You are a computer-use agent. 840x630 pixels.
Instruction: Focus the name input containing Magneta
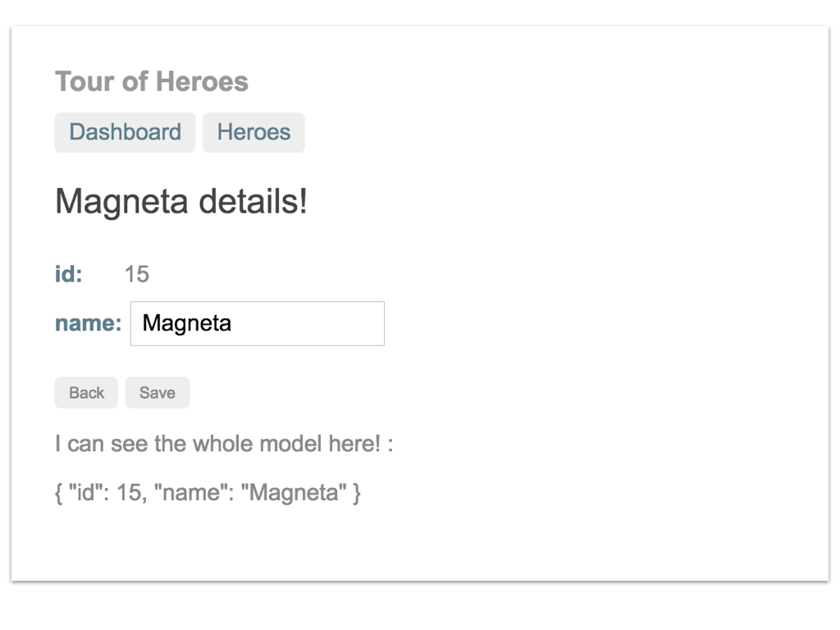click(x=257, y=323)
